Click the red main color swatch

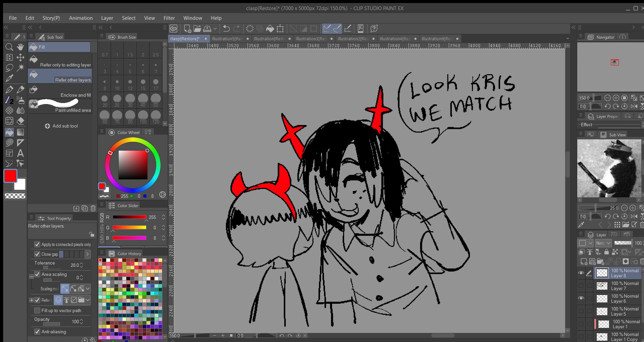click(x=10, y=176)
